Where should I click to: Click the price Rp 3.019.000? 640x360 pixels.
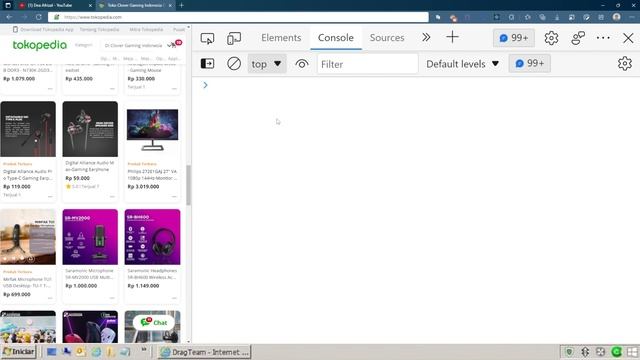(x=143, y=187)
